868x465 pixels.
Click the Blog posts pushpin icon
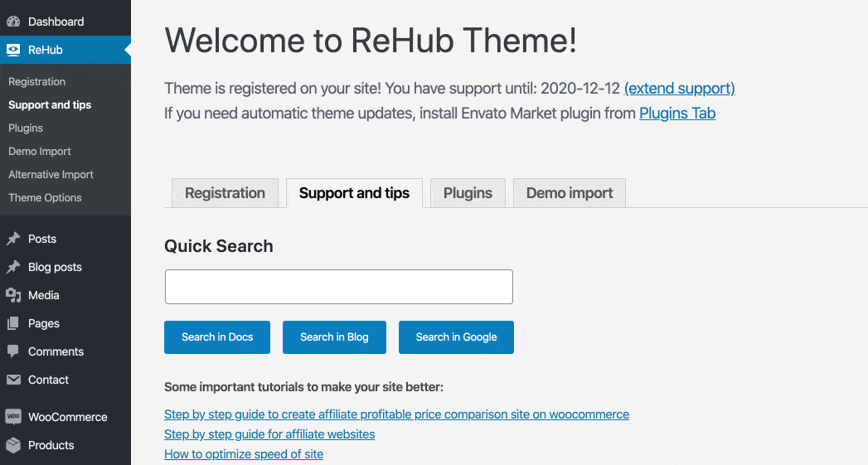click(x=13, y=267)
